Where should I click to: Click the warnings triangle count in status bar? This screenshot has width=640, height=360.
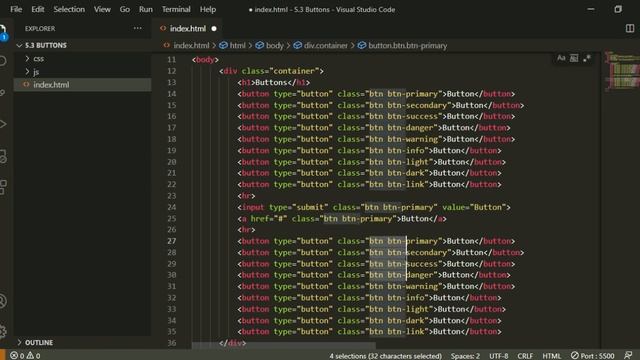33,356
